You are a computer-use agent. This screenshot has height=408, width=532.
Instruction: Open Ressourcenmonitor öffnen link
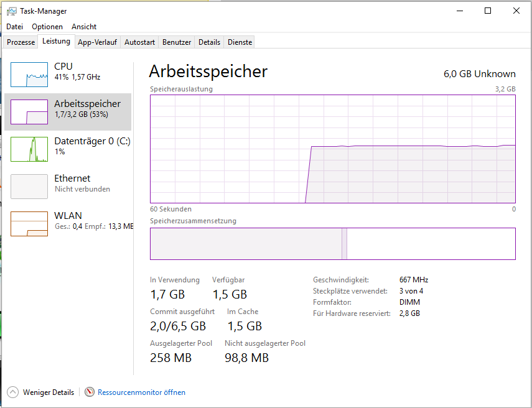(x=141, y=392)
